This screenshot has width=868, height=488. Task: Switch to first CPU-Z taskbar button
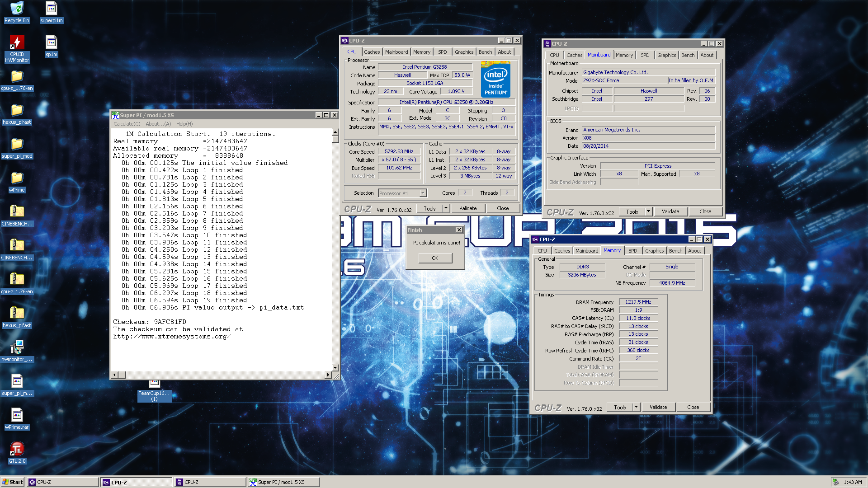pyautogui.click(x=63, y=482)
